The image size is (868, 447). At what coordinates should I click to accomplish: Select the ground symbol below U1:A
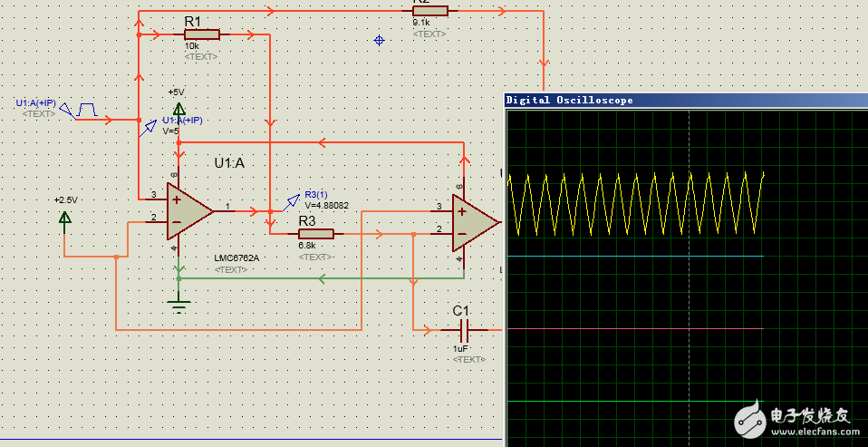click(178, 305)
